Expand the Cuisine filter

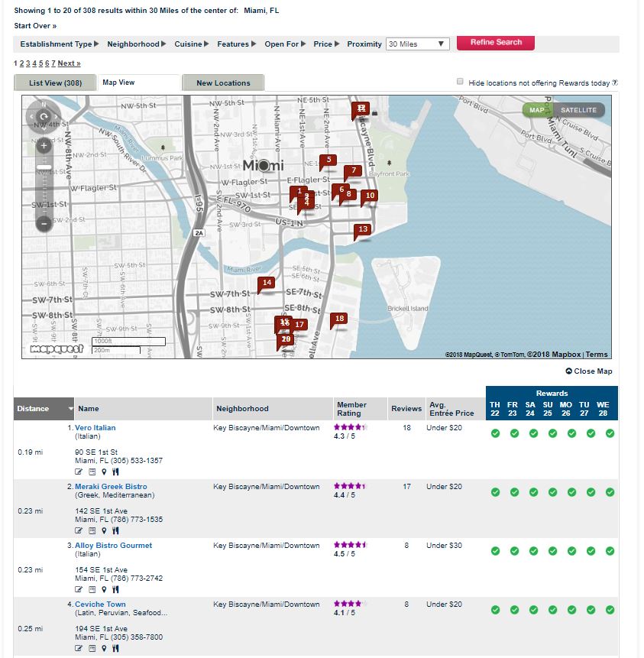point(191,44)
